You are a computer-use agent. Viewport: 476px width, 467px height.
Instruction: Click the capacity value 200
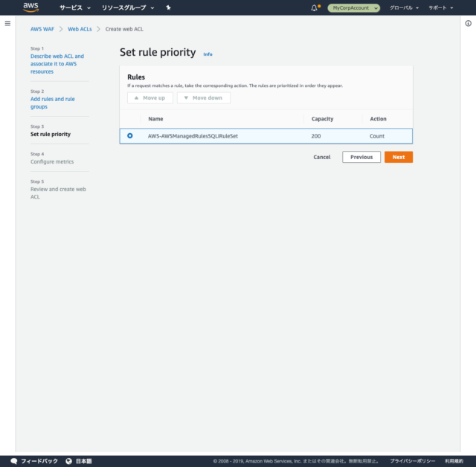(315, 136)
